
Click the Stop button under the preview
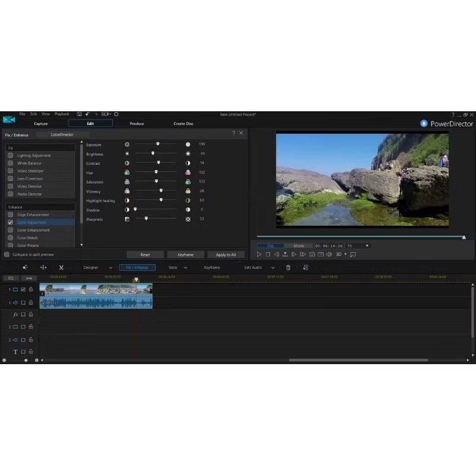coord(268,255)
